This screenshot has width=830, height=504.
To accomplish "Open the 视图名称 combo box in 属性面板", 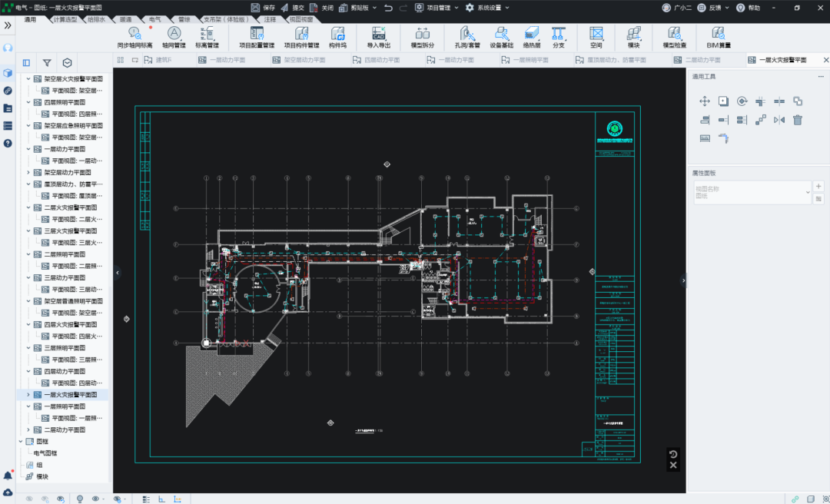I will (752, 192).
